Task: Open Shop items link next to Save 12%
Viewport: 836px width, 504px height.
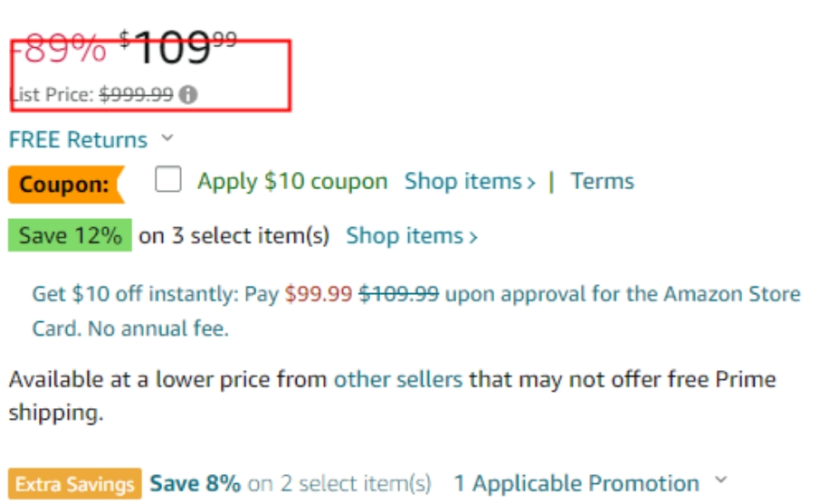Action: 411,236
